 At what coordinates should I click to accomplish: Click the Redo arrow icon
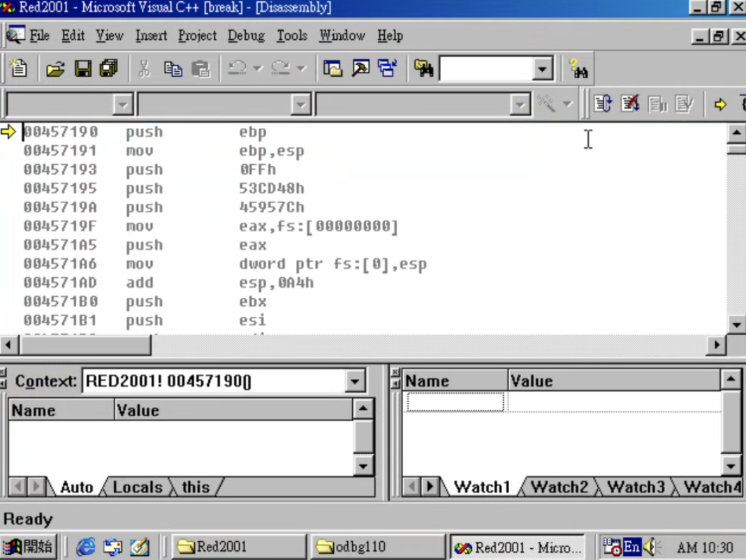coord(280,68)
